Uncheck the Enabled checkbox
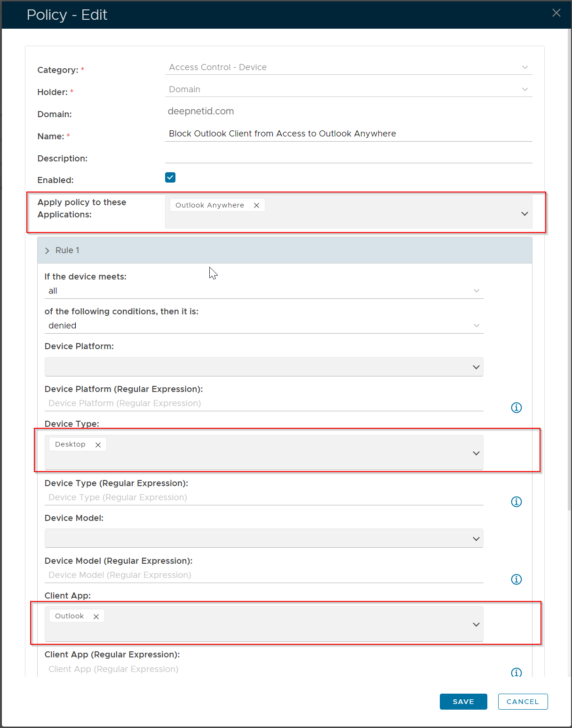 (x=170, y=177)
